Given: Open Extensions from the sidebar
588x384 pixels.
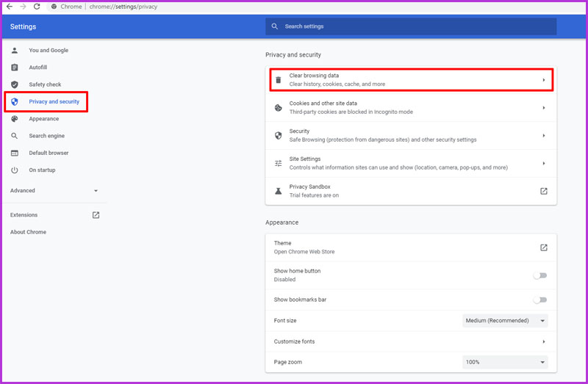Looking at the screenshot, I should (x=24, y=215).
